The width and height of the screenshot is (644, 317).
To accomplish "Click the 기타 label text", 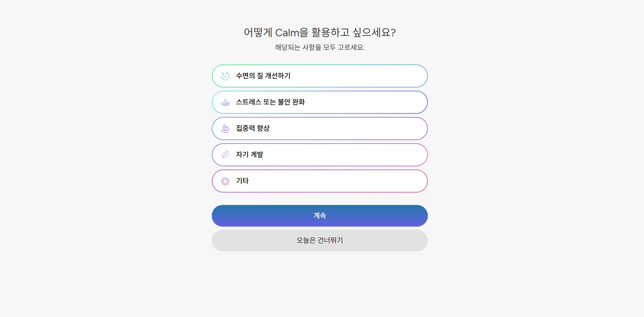I will (x=242, y=181).
